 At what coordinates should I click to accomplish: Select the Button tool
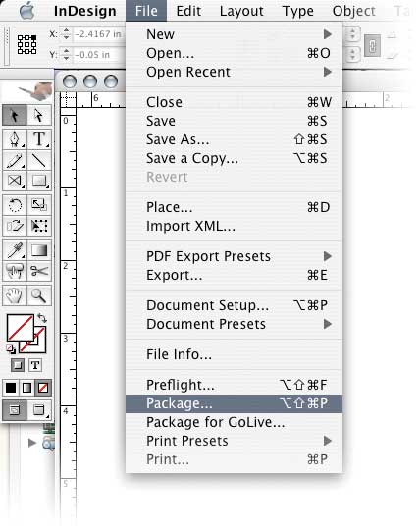pos(15,271)
